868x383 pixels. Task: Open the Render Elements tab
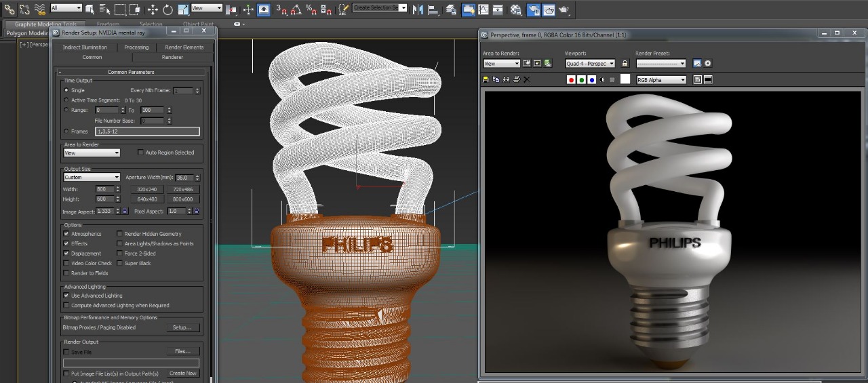[184, 47]
